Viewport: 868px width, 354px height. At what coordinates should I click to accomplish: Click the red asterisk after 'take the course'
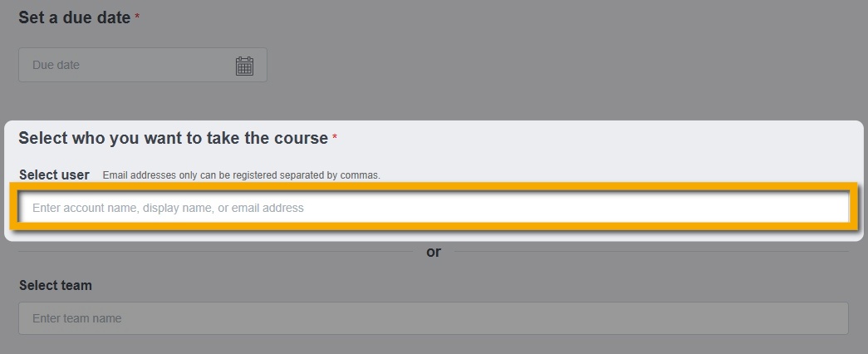[335, 138]
